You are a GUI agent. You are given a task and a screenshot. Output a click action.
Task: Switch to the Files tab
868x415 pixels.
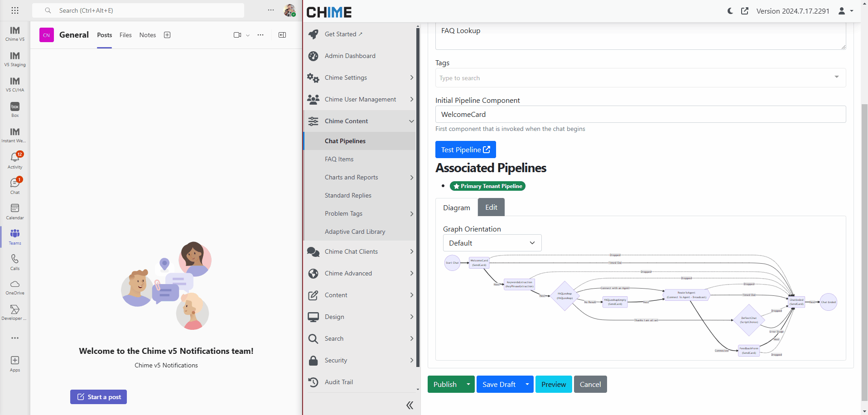tap(125, 35)
